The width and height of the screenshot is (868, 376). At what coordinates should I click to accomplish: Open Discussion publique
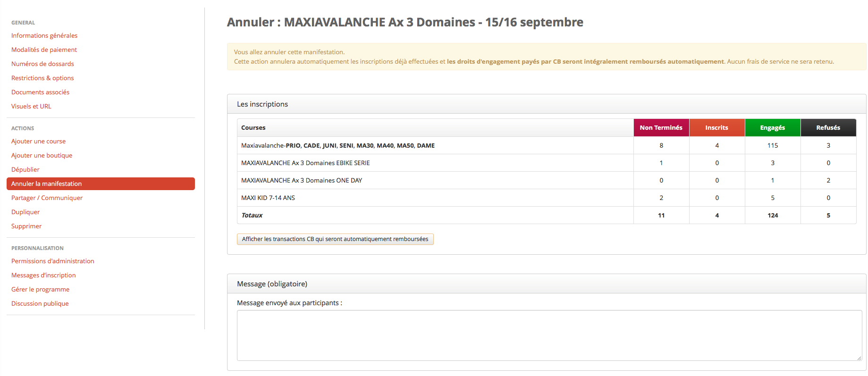(x=40, y=303)
